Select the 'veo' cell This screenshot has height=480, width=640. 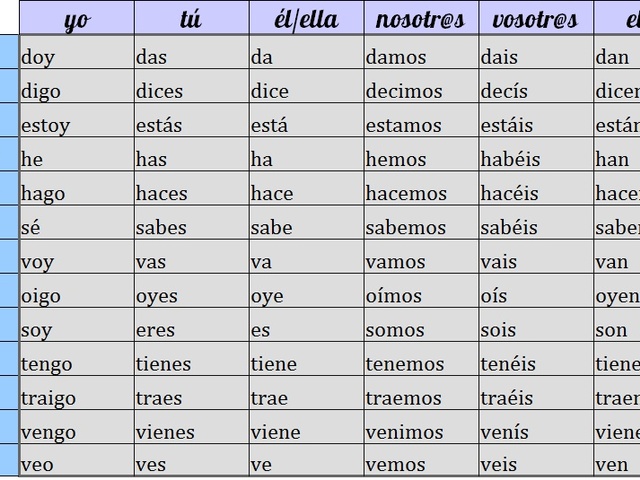coord(77,460)
